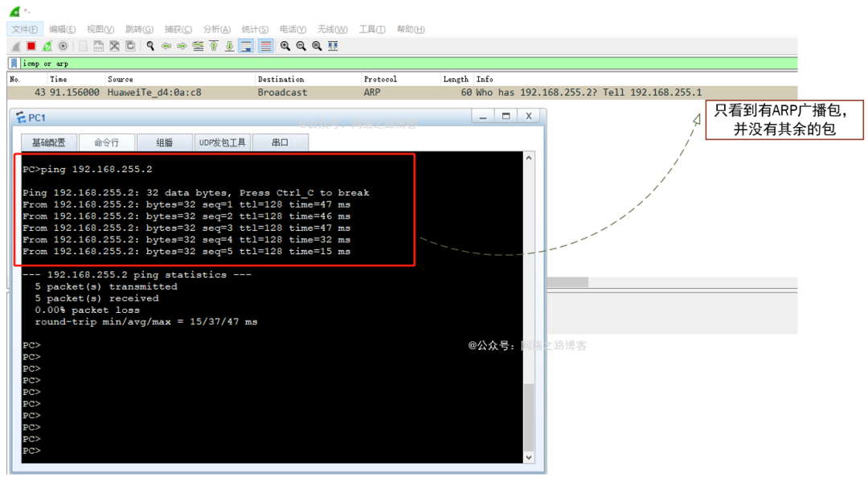Close the capture file icon
Image resolution: width=868 pixels, height=477 pixels.
point(115,46)
